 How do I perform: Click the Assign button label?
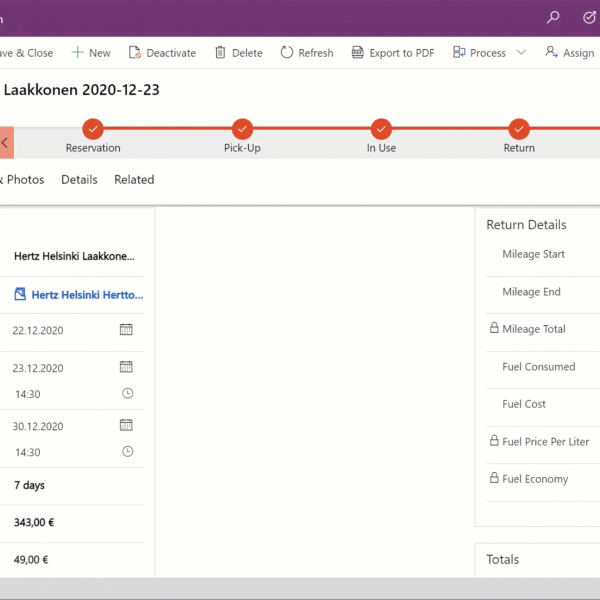pyautogui.click(x=579, y=53)
